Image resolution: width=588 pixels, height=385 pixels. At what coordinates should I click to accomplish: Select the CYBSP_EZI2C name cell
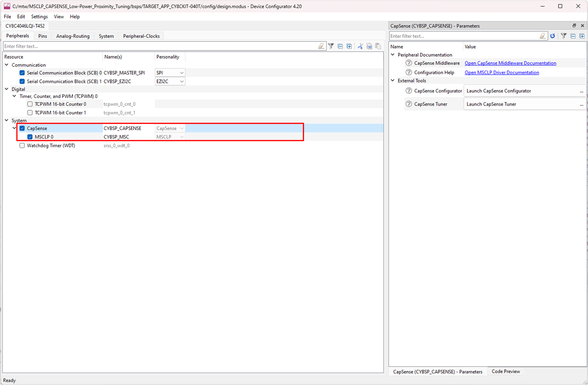coord(128,81)
